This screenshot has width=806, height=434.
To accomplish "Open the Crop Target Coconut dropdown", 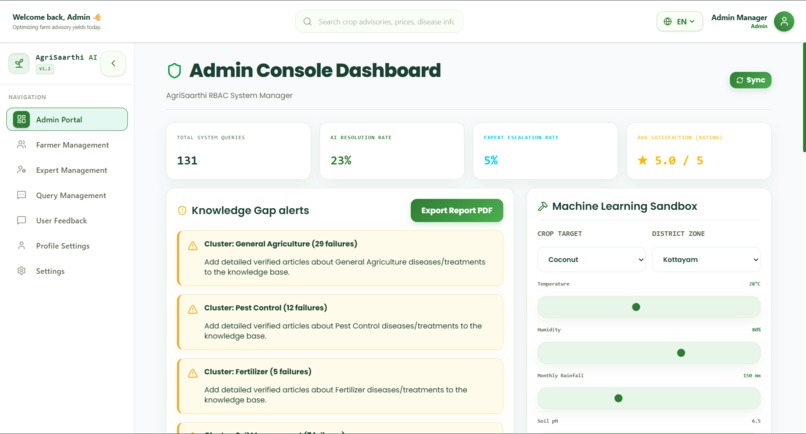I will tap(592, 260).
